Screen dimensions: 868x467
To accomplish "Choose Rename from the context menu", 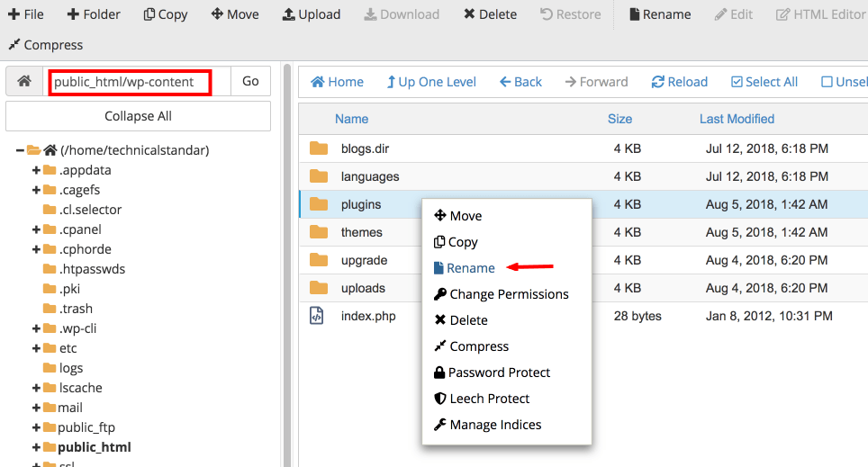I will (x=470, y=268).
